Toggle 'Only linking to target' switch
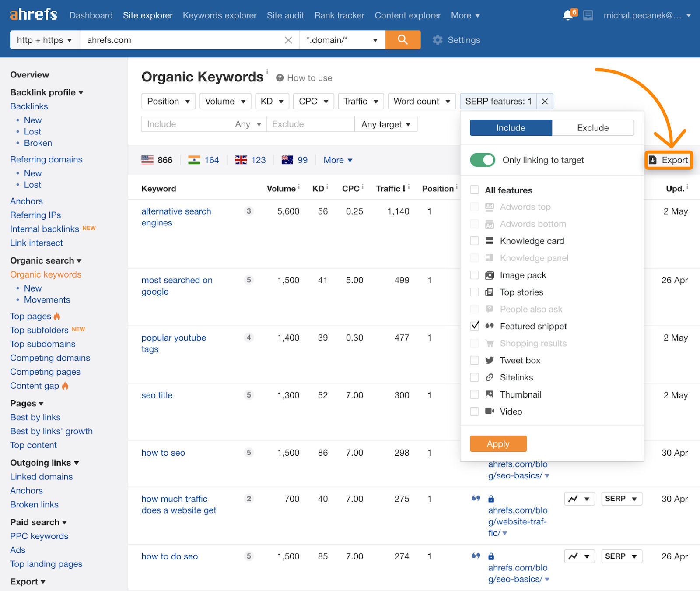Viewport: 700px width, 591px height. [482, 160]
